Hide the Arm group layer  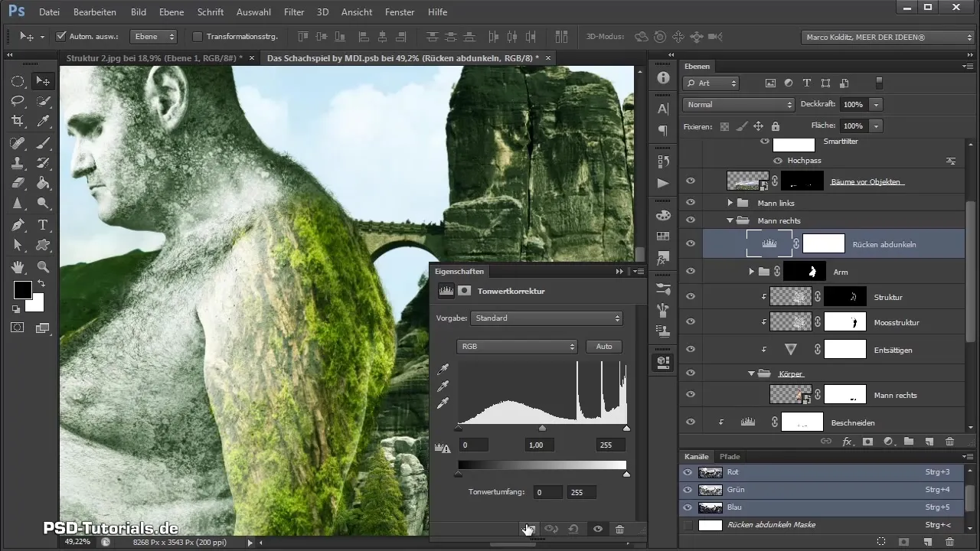pyautogui.click(x=691, y=271)
